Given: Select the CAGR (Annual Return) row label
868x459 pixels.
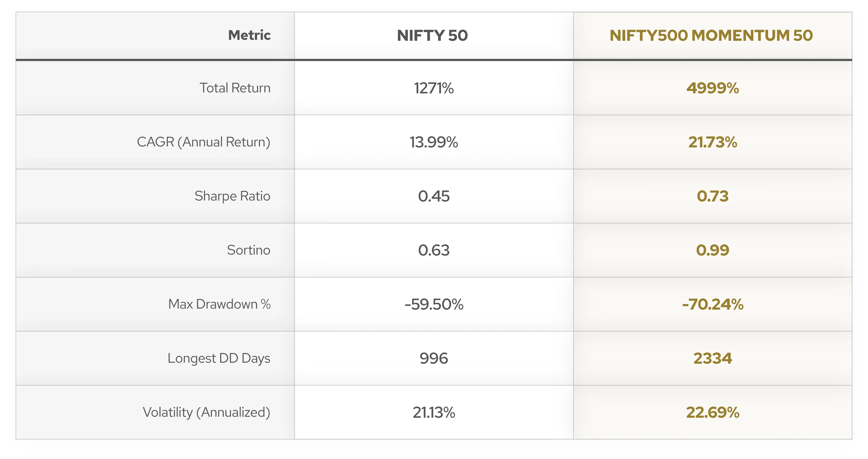Looking at the screenshot, I should 203,142.
